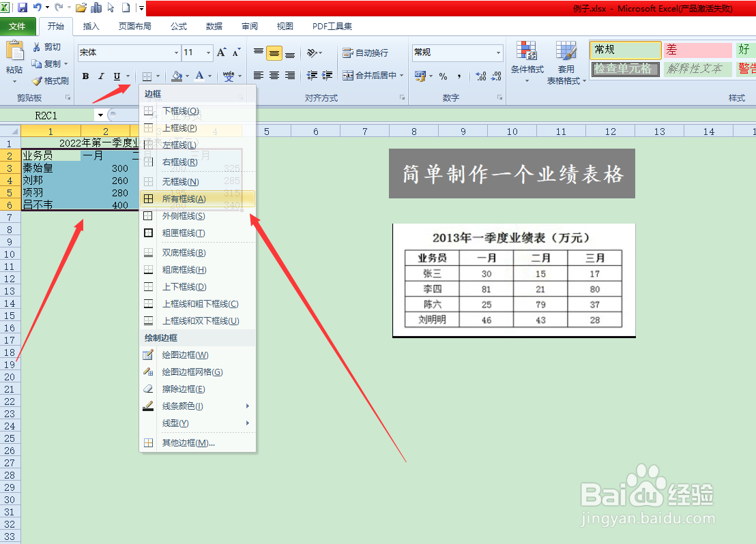The image size is (756, 544).
Task: Choose 外侧框线 outside borders
Action: pos(198,216)
